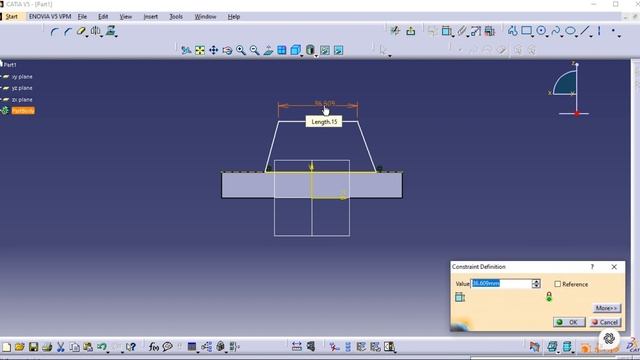This screenshot has width=640, height=360.
Task: Activate the Pan tool
Action: [x=213, y=50]
